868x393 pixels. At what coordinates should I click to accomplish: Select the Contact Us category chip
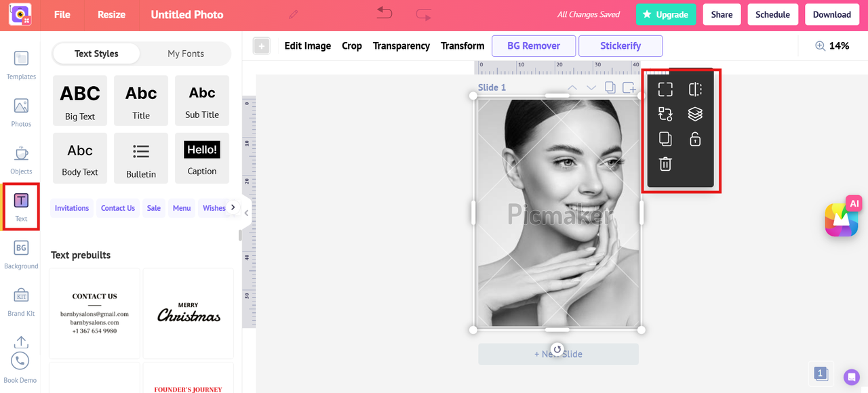coord(118,208)
